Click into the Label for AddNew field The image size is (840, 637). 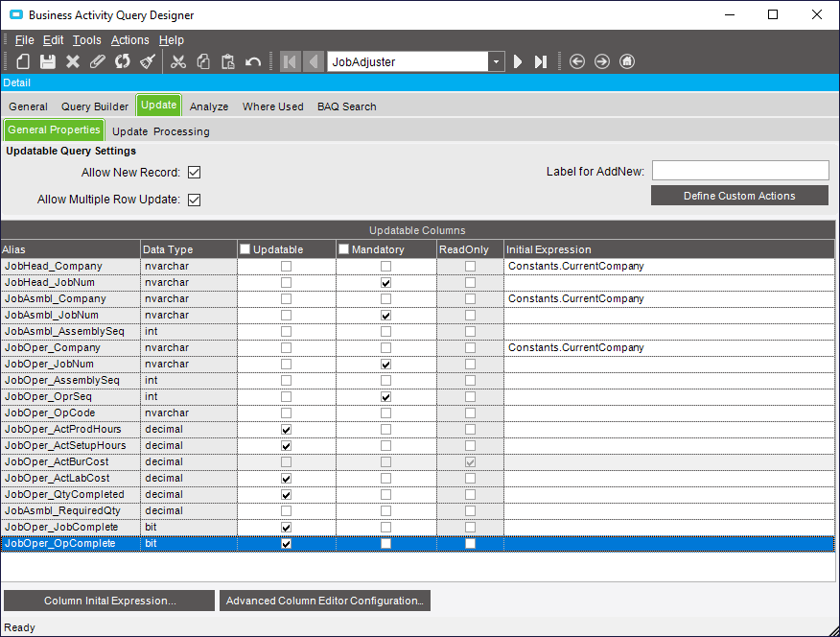pos(739,171)
